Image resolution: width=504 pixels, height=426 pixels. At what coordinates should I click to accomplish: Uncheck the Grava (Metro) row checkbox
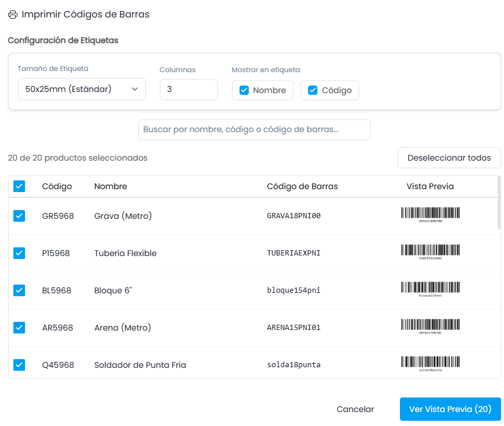[19, 216]
